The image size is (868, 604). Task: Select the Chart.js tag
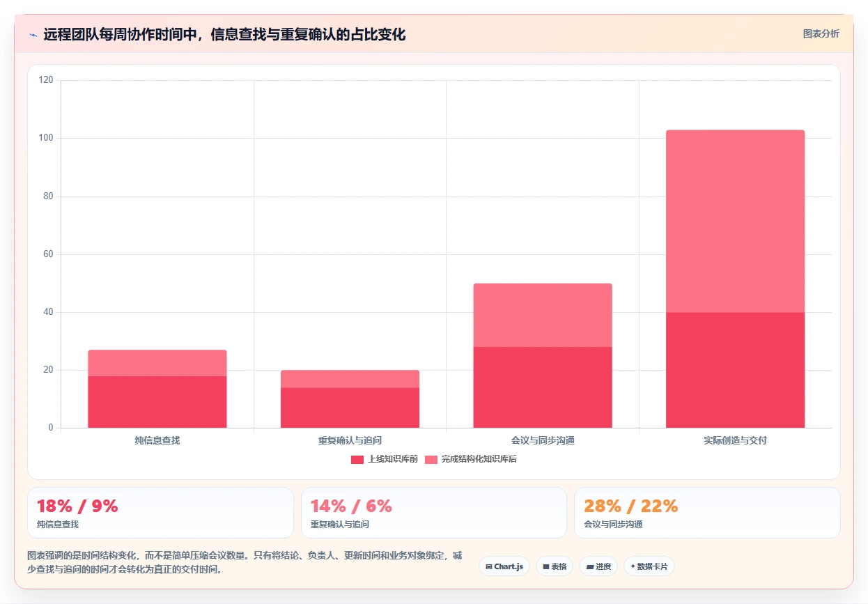[x=504, y=566]
